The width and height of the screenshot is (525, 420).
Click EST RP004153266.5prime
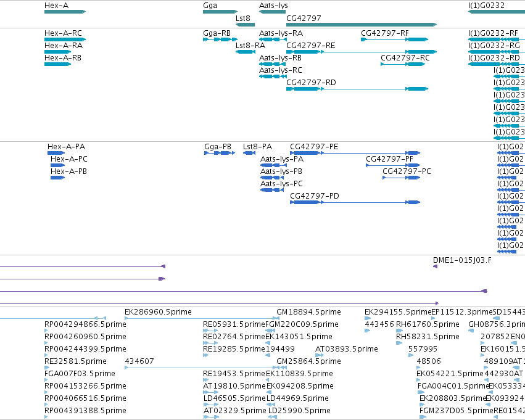tap(46, 393)
